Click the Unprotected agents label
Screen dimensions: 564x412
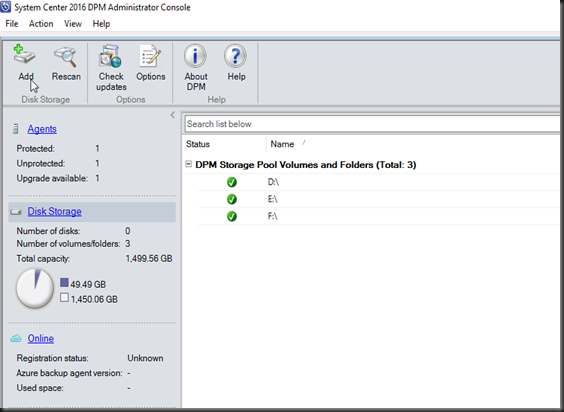pos(41,163)
